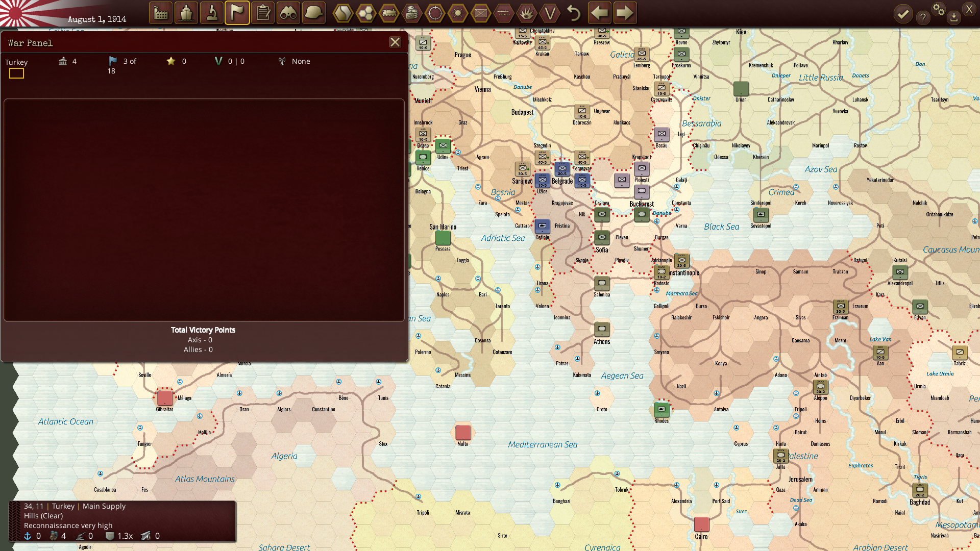Select the unit at Tabriz
The height and width of the screenshot is (551, 980).
[960, 352]
